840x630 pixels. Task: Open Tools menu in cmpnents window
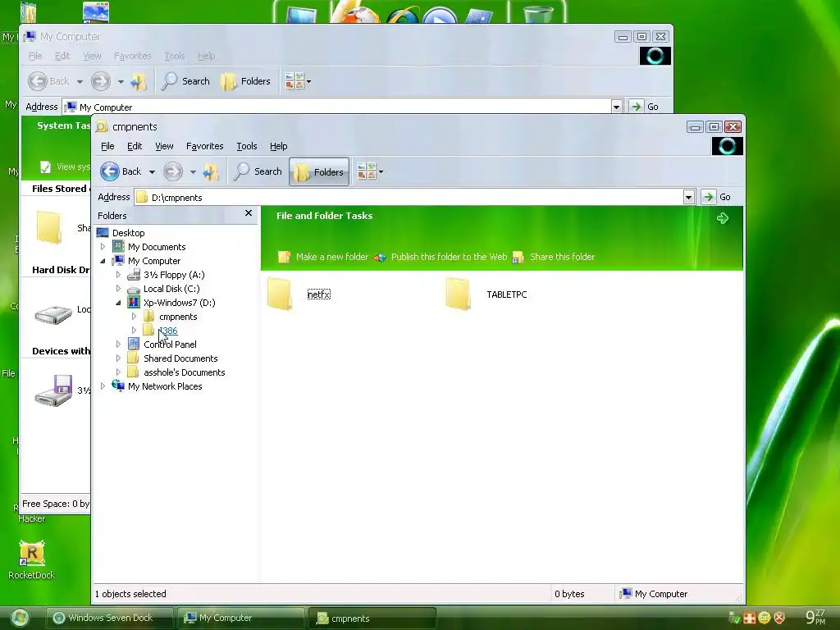pos(246,146)
